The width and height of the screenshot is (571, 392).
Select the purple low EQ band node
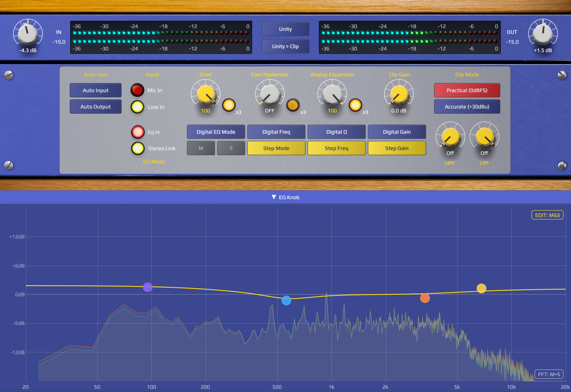[148, 287]
